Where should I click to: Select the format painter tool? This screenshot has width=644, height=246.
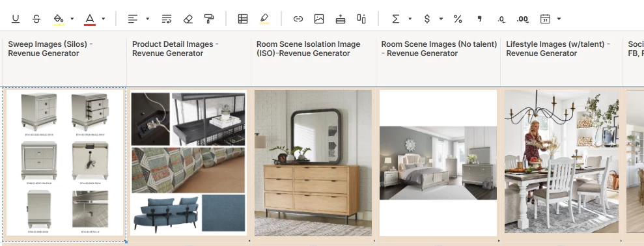pyautogui.click(x=209, y=19)
